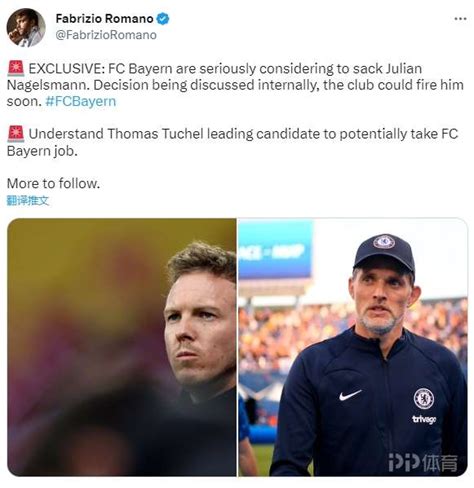Open the left photo with blurred background

tap(122, 347)
